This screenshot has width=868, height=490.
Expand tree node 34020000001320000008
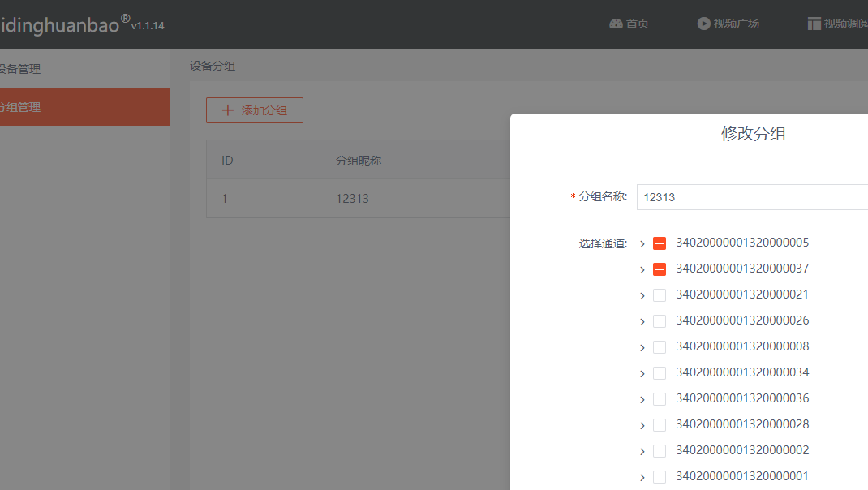pos(642,348)
